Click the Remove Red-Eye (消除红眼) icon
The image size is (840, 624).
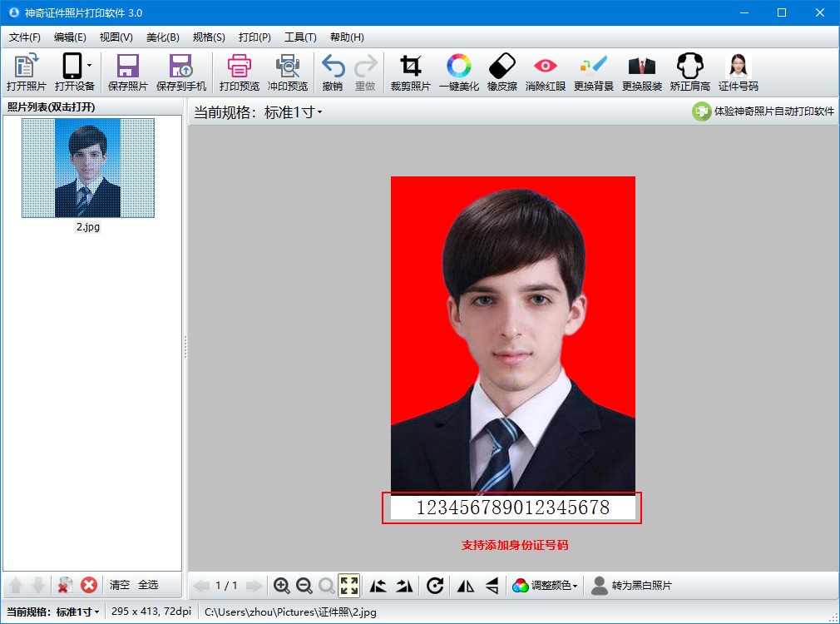pos(545,72)
